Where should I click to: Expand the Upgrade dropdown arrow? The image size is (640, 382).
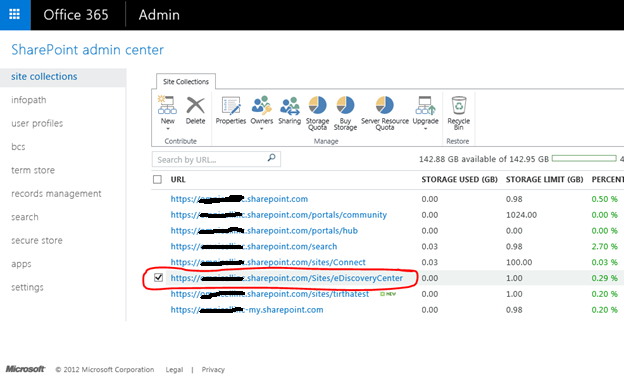click(425, 129)
